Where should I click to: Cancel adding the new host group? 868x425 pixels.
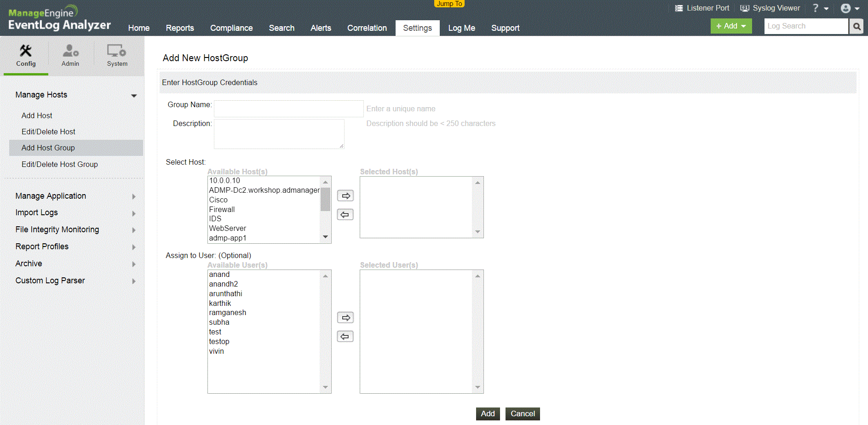(523, 414)
